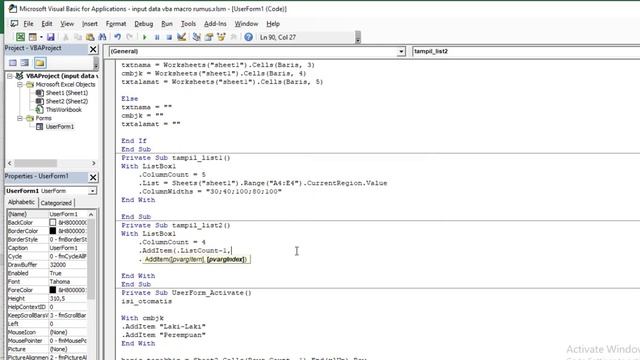Click the Insert UserForm toolbar icon
The height and width of the screenshot is (360, 640).
[x=33, y=37]
